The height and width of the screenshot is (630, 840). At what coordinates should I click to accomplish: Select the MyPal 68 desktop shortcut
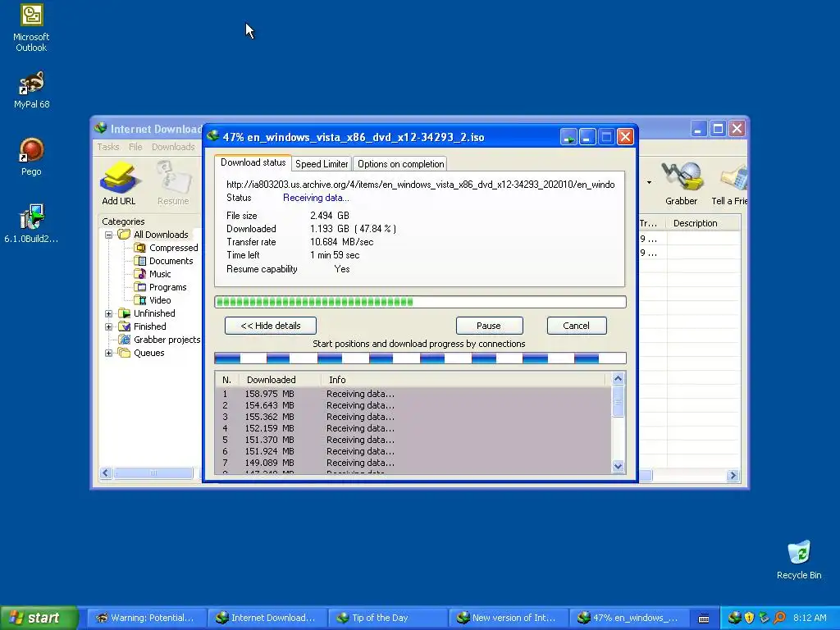[x=31, y=89]
